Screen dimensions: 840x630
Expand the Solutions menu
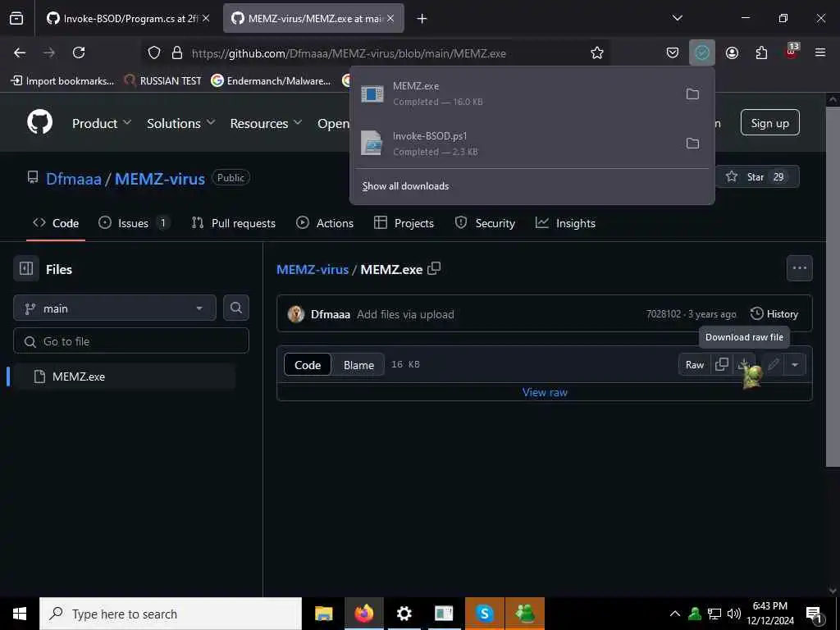point(181,123)
